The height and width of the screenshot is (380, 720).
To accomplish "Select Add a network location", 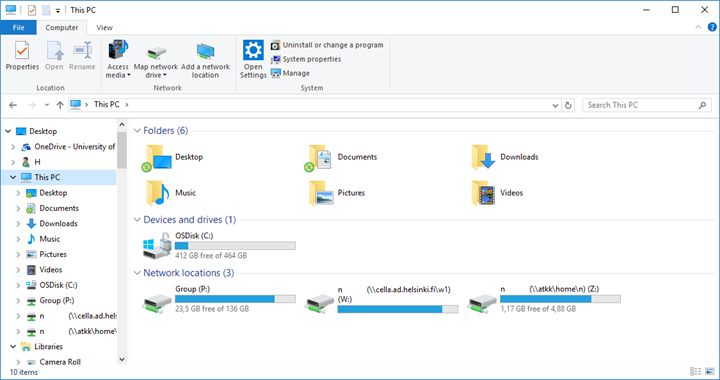I will point(205,61).
